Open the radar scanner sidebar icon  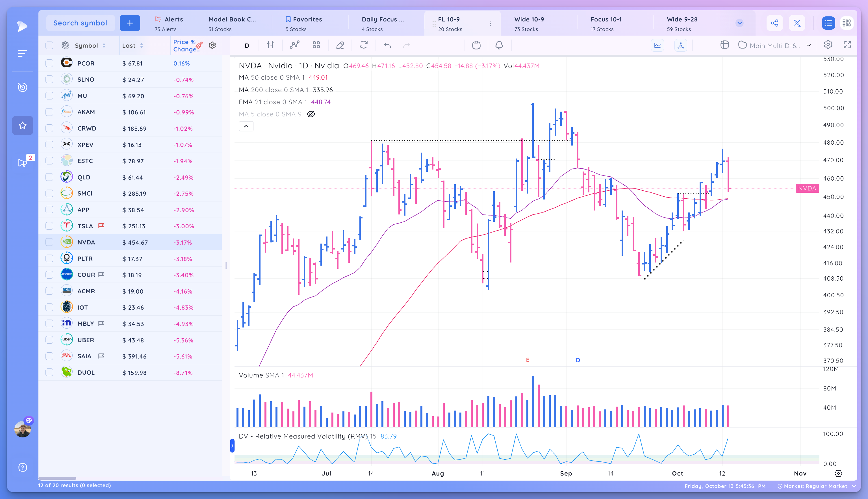click(x=22, y=87)
